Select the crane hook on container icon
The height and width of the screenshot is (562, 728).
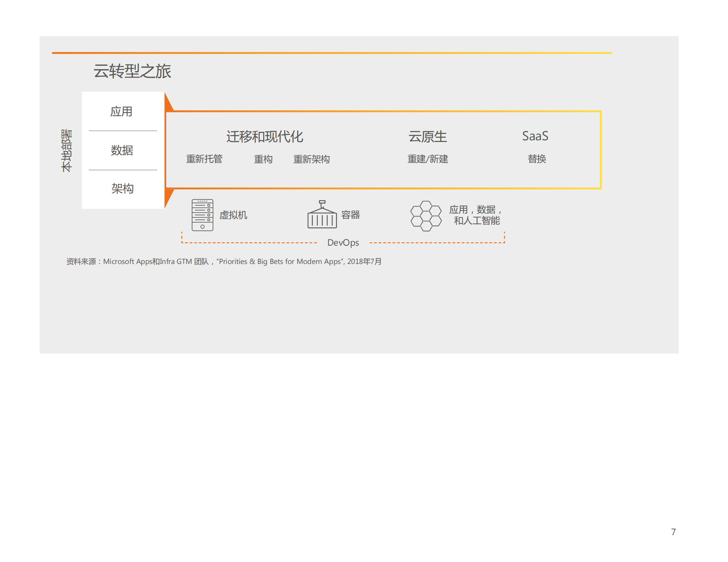pos(322,203)
